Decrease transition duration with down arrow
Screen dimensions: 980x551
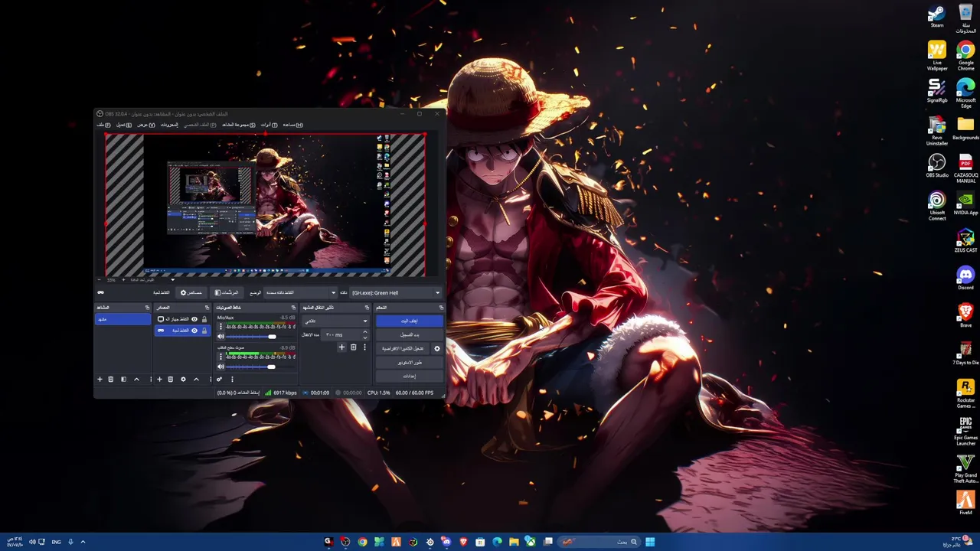pyautogui.click(x=364, y=337)
